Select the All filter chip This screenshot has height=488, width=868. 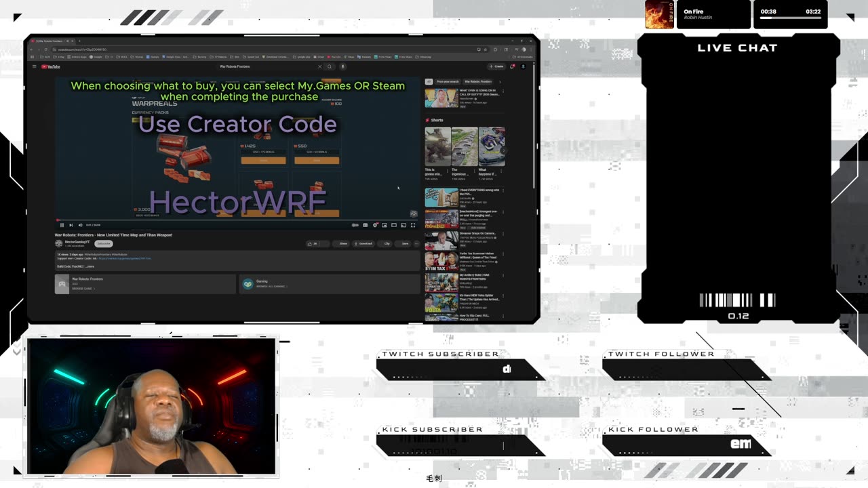(429, 81)
